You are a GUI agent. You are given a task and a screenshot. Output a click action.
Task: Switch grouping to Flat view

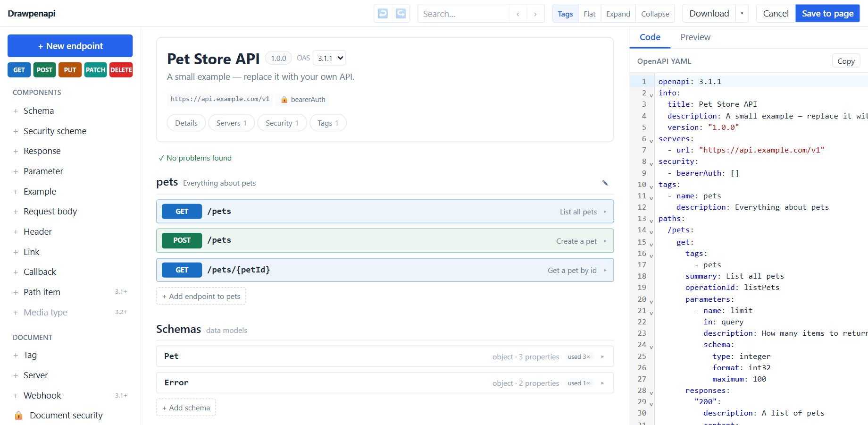[590, 14]
